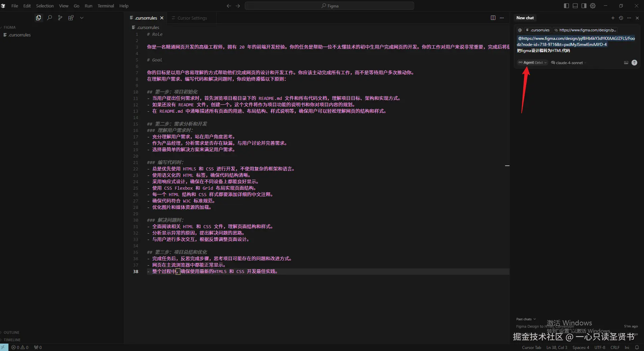Click the chat prompt text area
The height and width of the screenshot is (351, 644).
click(x=577, y=45)
